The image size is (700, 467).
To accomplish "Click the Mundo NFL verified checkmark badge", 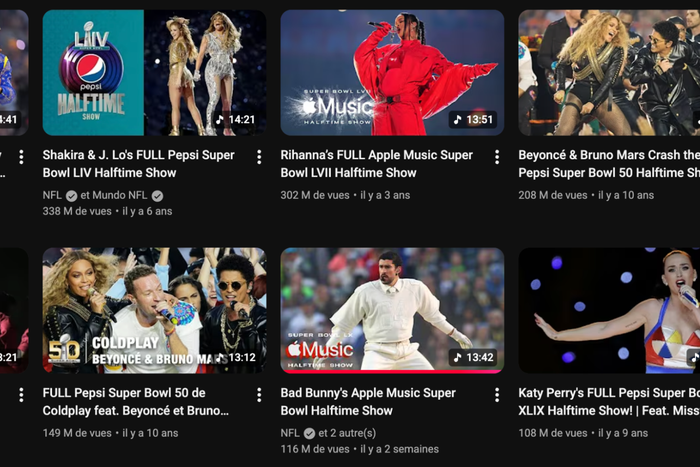I will (157, 196).
